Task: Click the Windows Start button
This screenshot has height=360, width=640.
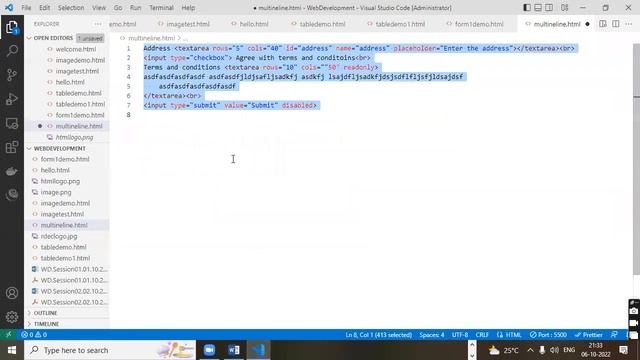Action: point(12,350)
